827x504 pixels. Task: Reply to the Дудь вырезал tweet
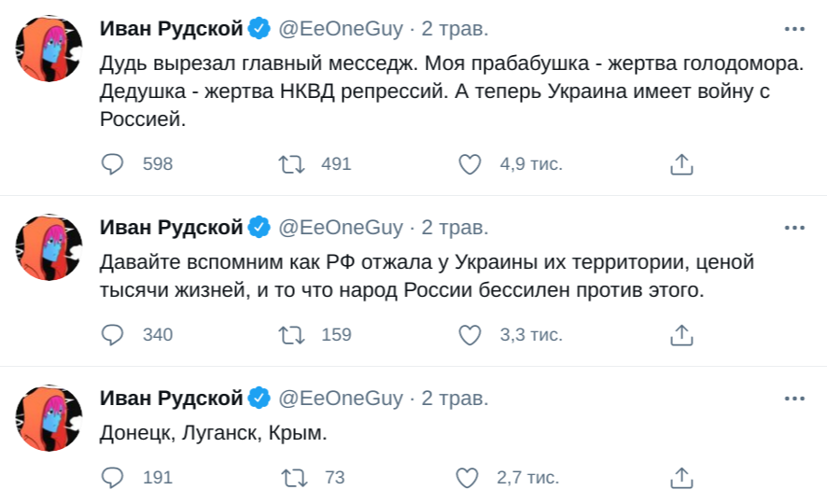click(x=112, y=164)
